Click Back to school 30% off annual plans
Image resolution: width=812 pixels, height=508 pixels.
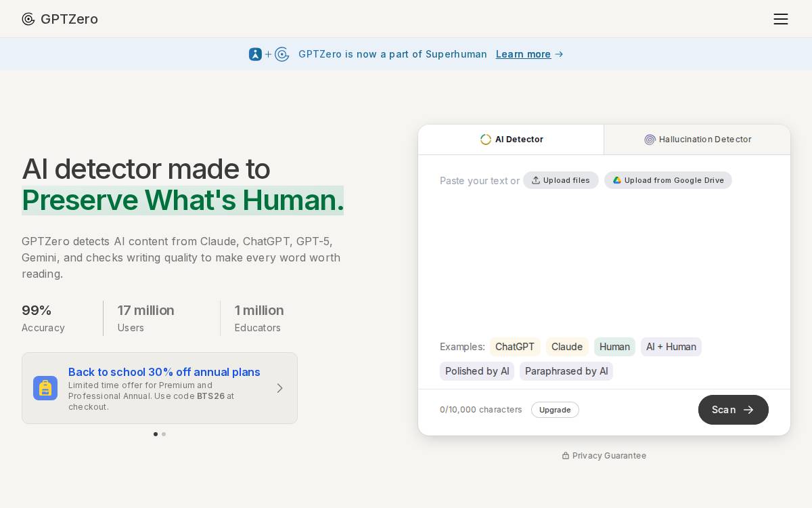pos(164,372)
